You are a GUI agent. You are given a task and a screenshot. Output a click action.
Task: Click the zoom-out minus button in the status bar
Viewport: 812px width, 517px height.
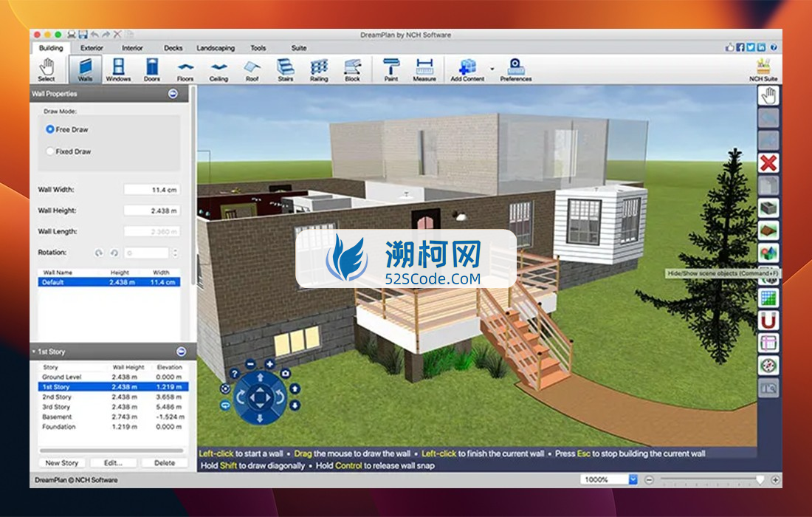(x=649, y=479)
